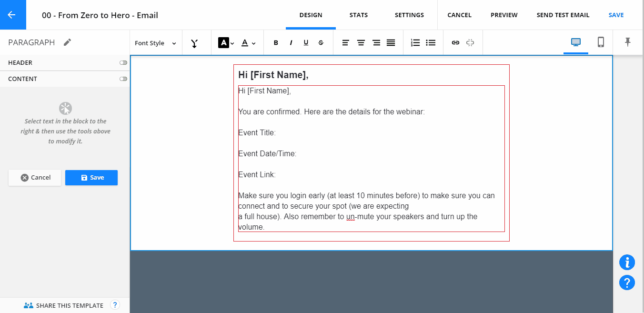Screen dimensions: 644x313
Task: Click SAVE in the top bar
Action: tap(616, 15)
